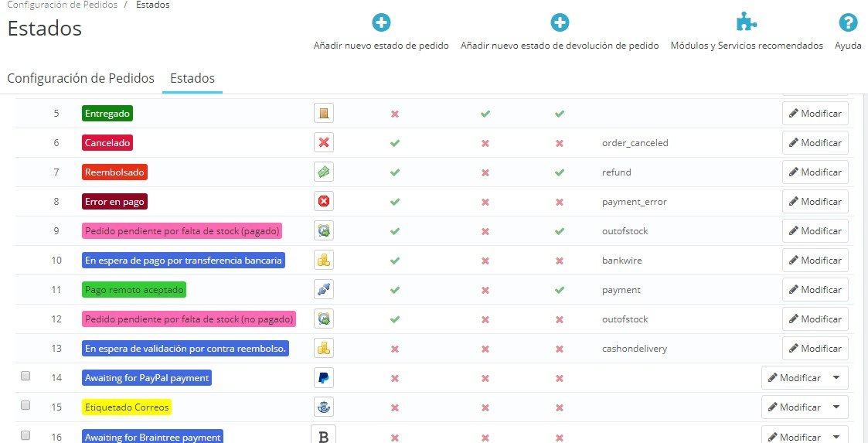Click Modificar for Reembolsado
868x443 pixels.
pos(815,172)
